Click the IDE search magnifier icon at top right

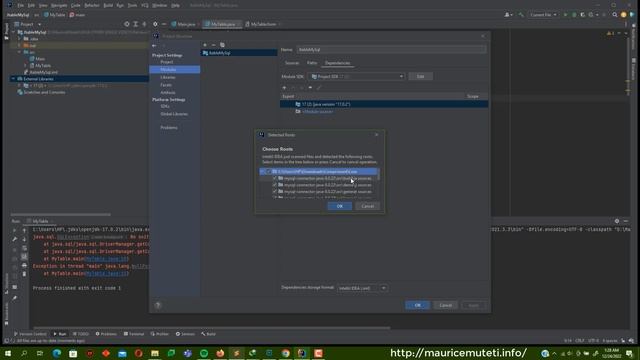[x=615, y=15]
